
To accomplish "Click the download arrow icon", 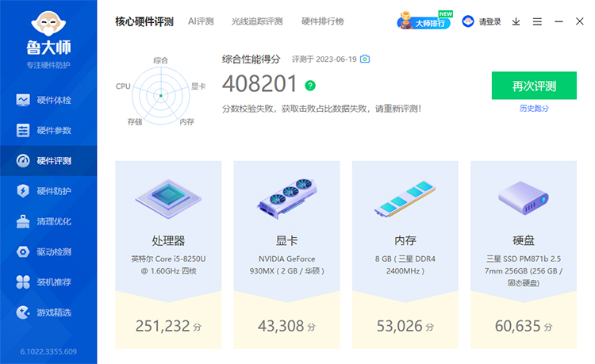I will (x=516, y=21).
